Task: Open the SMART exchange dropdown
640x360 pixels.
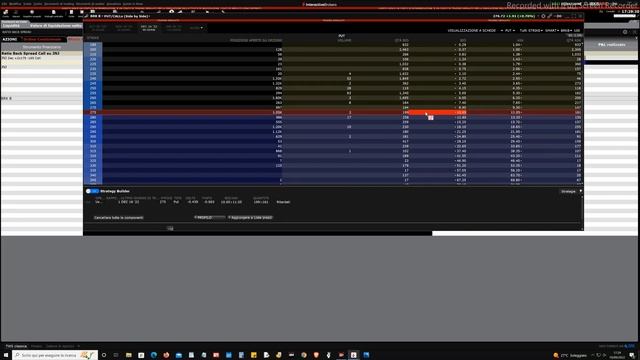Action: (x=551, y=31)
